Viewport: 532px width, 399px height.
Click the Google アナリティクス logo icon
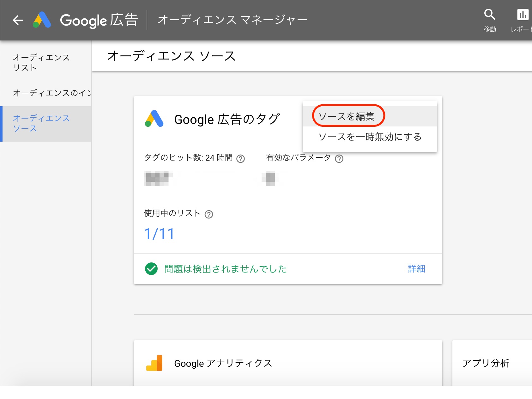pos(154,363)
